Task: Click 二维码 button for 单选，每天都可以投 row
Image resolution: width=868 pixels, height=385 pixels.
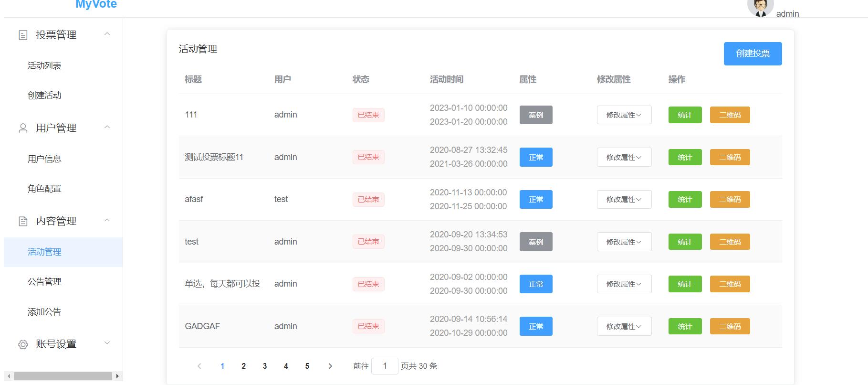Action: point(730,284)
